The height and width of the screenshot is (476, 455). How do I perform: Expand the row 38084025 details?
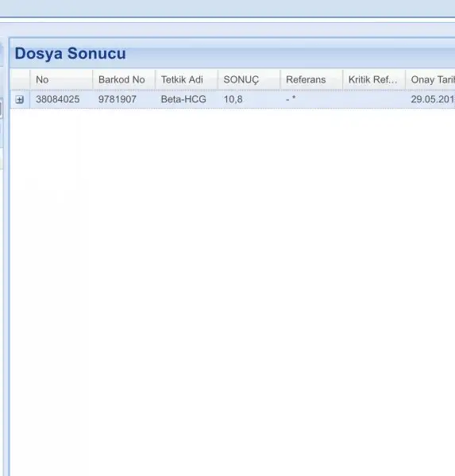[19, 100]
